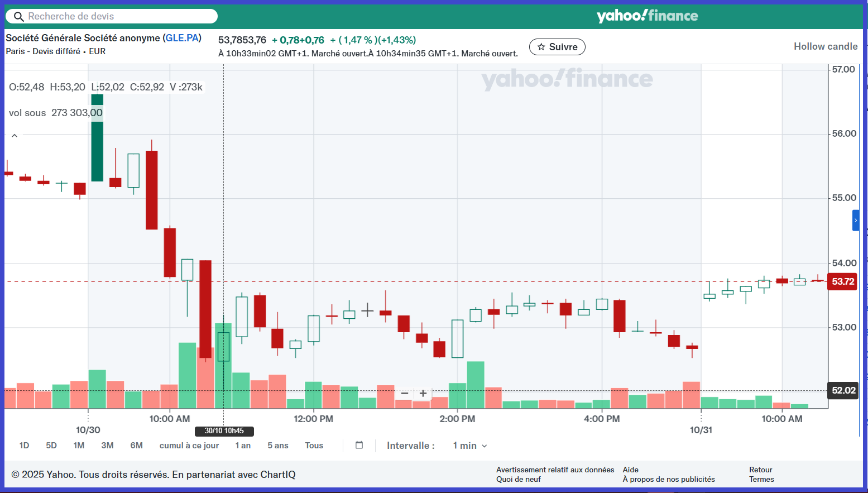Collapse the volume study caret
The height and width of the screenshot is (493, 868).
pos(15,136)
